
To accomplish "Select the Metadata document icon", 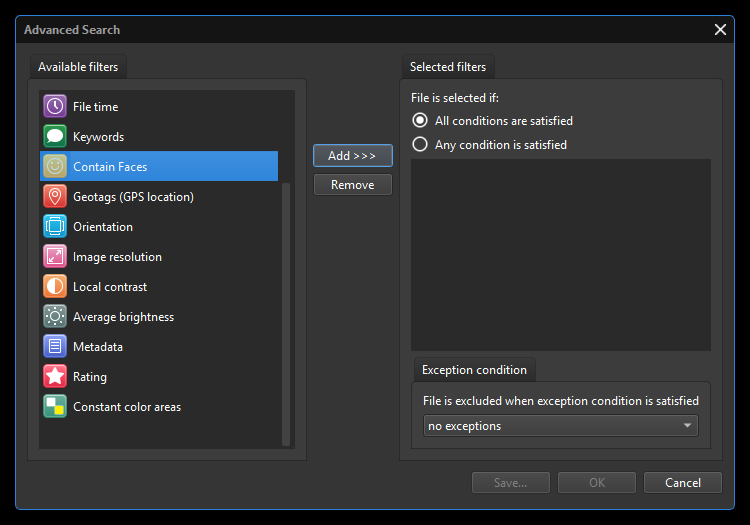I will 55,347.
